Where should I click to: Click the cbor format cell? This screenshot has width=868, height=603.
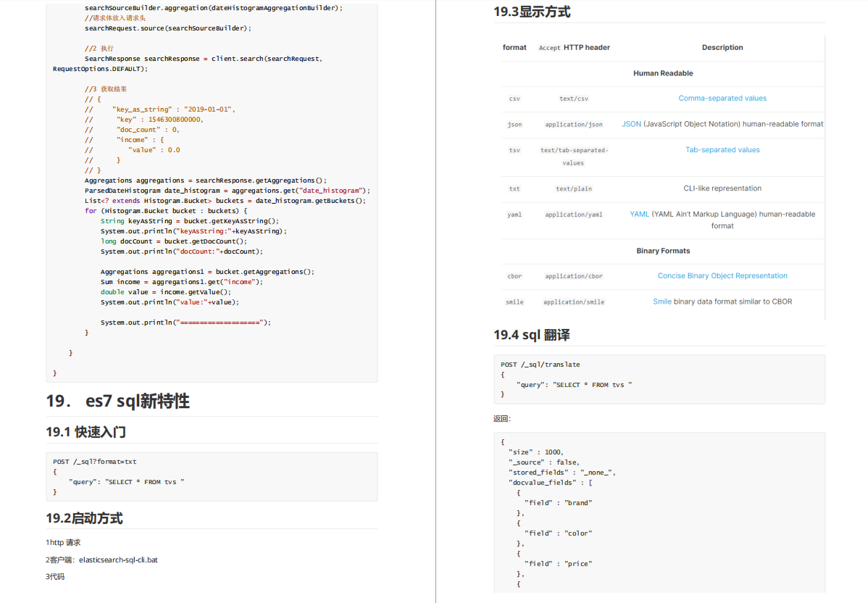click(514, 275)
